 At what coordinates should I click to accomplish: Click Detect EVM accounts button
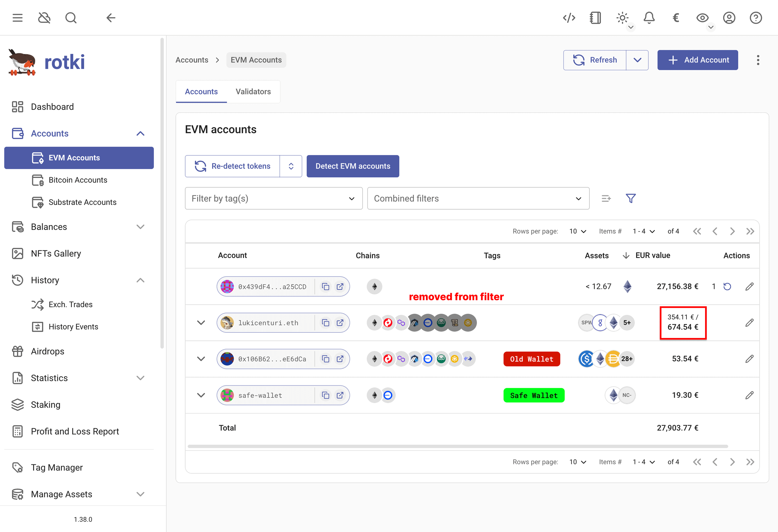[353, 166]
